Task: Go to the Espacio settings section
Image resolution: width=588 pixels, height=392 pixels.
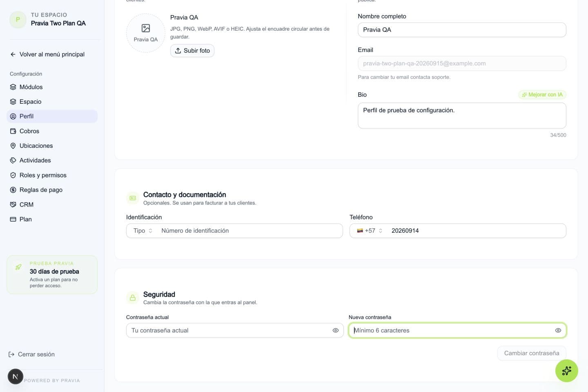Action: (52, 102)
